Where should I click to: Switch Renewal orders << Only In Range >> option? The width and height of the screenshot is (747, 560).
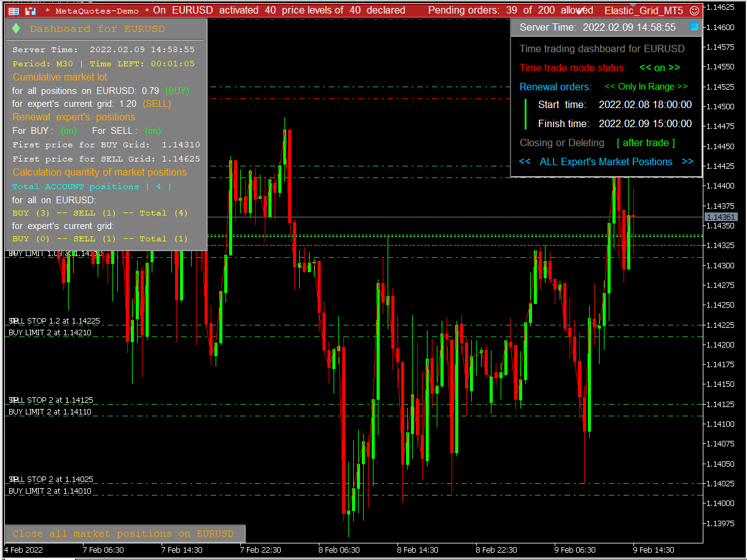coord(646,87)
